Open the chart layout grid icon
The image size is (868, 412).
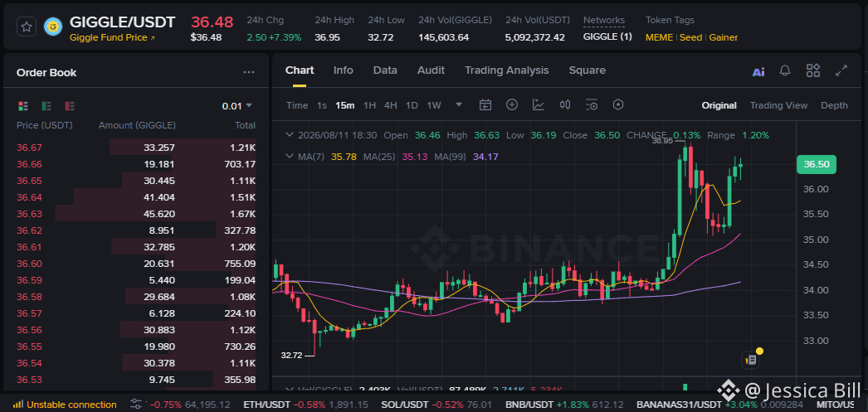tap(812, 70)
